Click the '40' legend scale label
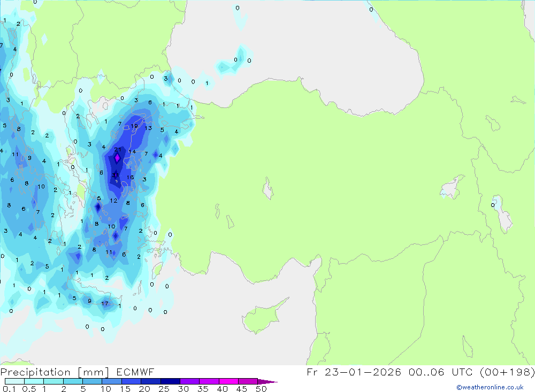 [x=222, y=389]
